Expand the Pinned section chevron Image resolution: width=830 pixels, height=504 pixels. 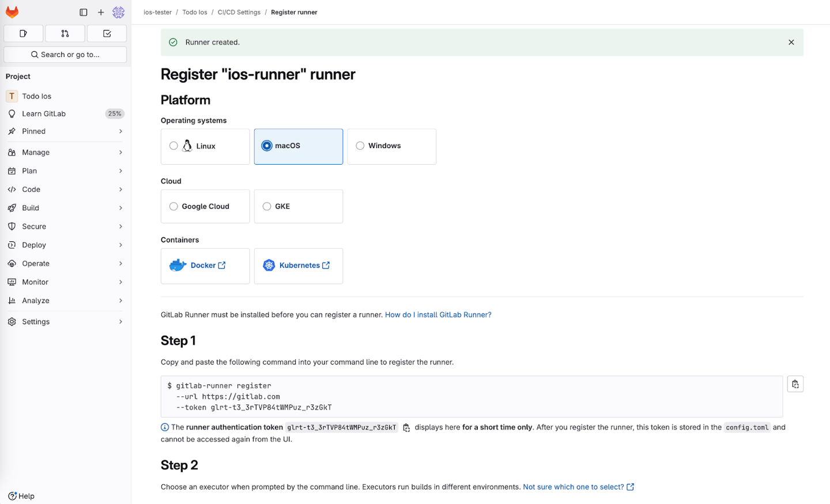[x=120, y=131]
